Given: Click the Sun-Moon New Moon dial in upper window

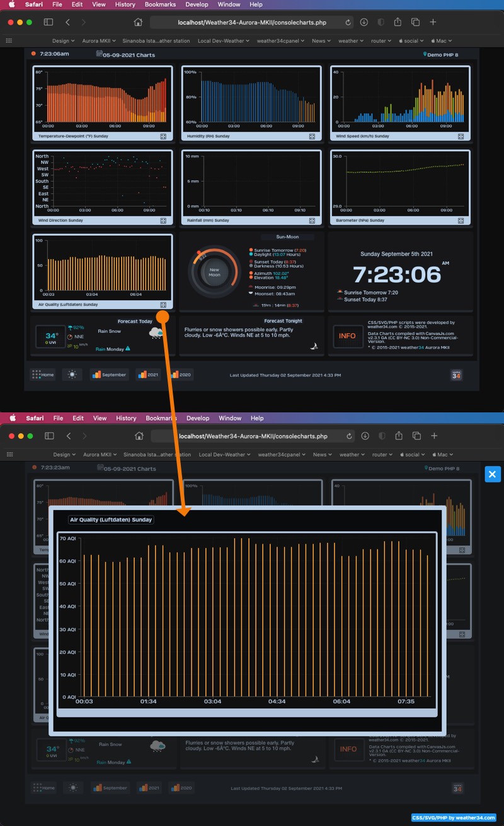Looking at the screenshot, I should [214, 272].
